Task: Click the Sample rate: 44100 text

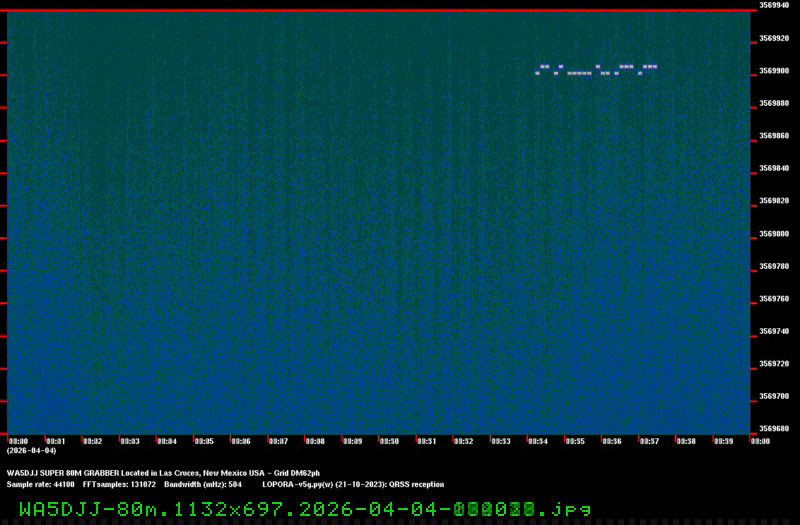Action: (40, 484)
